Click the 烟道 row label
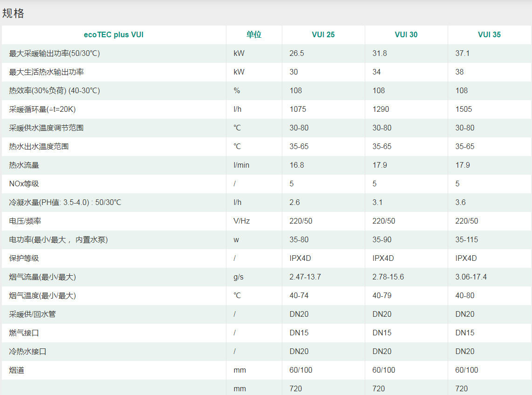This screenshot has width=532, height=395. [x=16, y=370]
